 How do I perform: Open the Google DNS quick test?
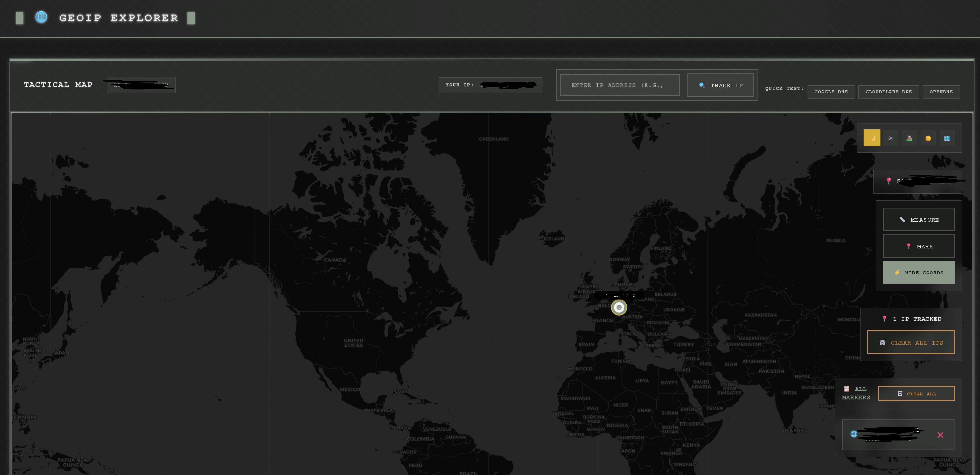[x=831, y=92]
